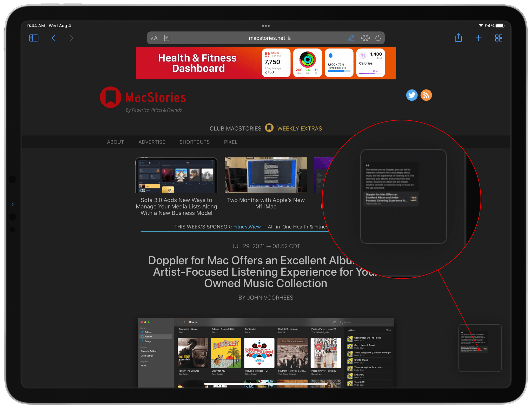Select Ghetto Thang in Up Next
The image size is (532, 409).
(x=369, y=361)
